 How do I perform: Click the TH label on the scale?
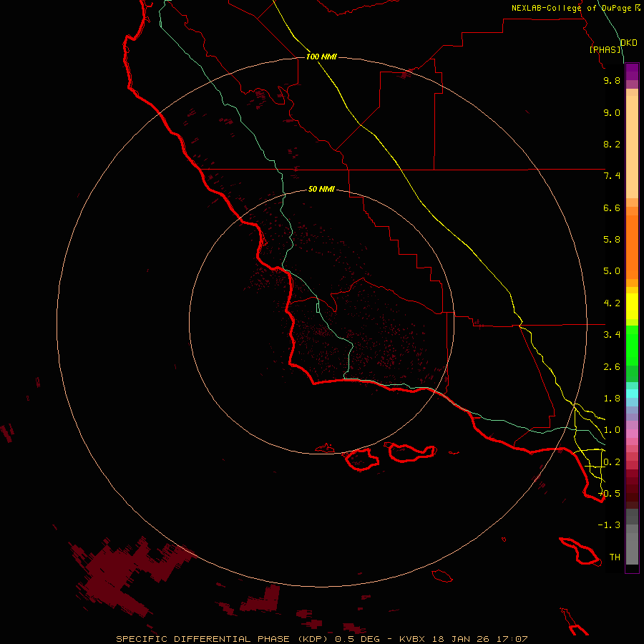(x=615, y=557)
